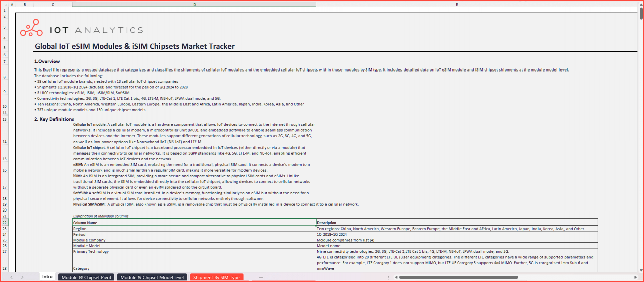Switch to Module & Chipset Model level tab
Viewport: 644px width, 282px height.
(x=152, y=277)
